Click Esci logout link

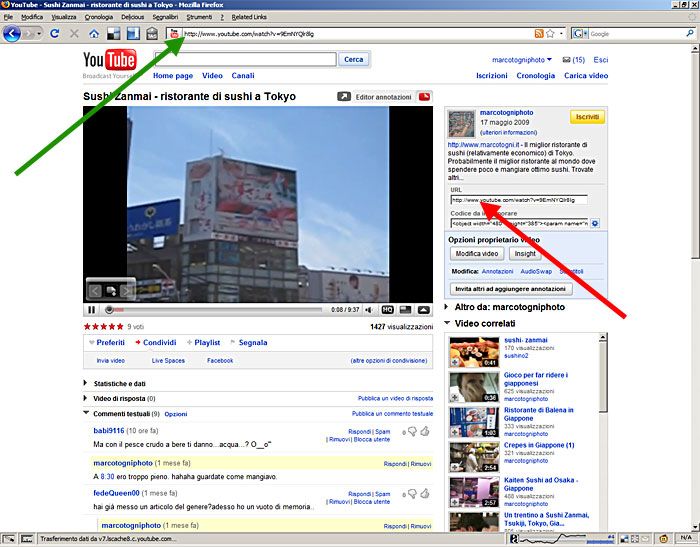[x=600, y=60]
